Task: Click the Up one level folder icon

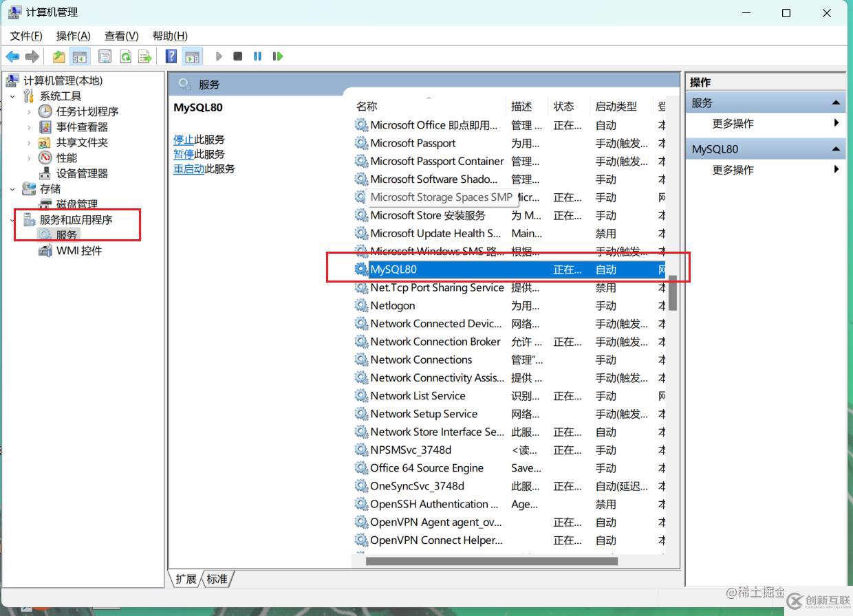Action: [59, 56]
